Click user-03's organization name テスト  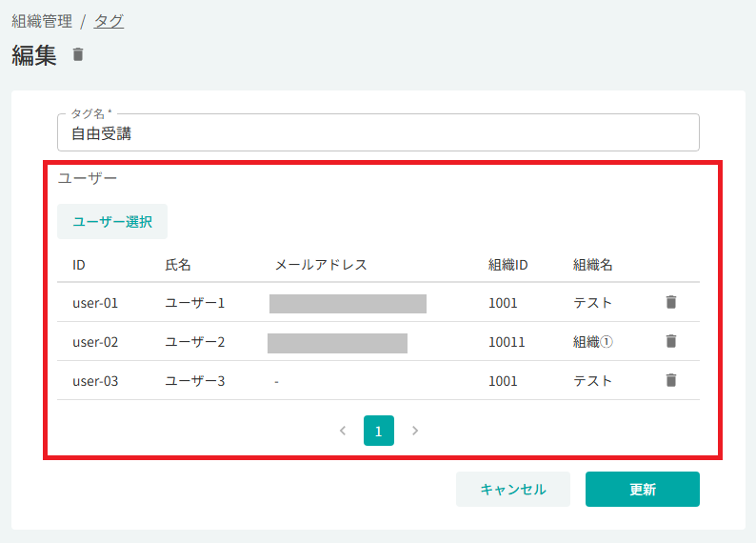click(592, 381)
